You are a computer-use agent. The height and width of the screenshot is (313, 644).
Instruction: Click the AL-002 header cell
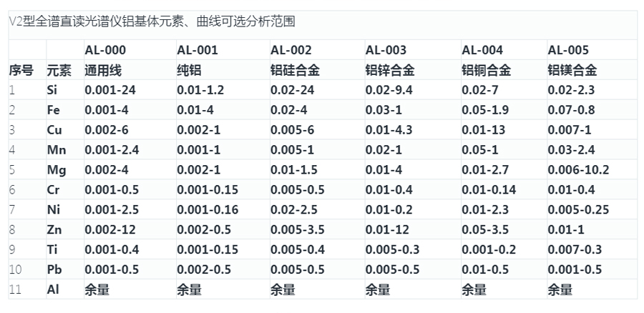click(291, 50)
